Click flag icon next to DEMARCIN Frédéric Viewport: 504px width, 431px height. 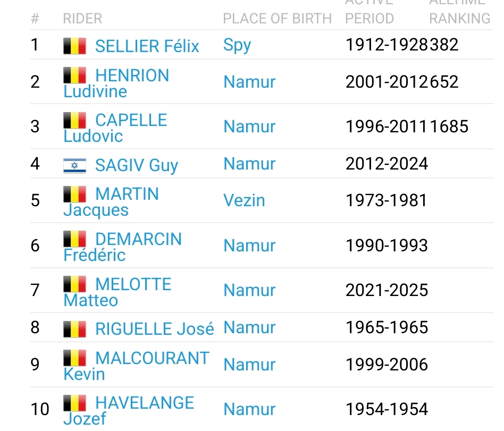click(74, 239)
